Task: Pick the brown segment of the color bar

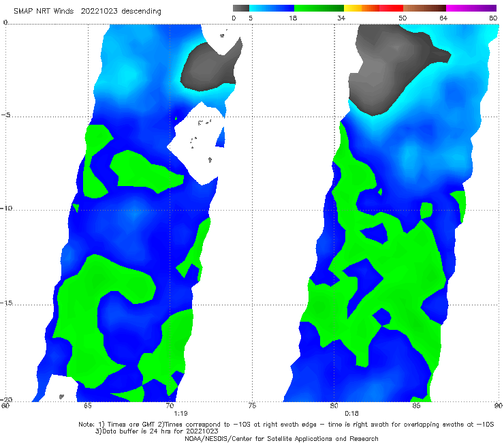Action: (424, 8)
